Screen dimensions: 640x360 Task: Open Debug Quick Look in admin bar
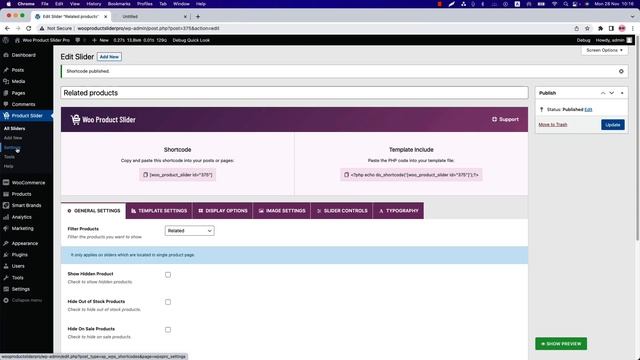point(191,40)
